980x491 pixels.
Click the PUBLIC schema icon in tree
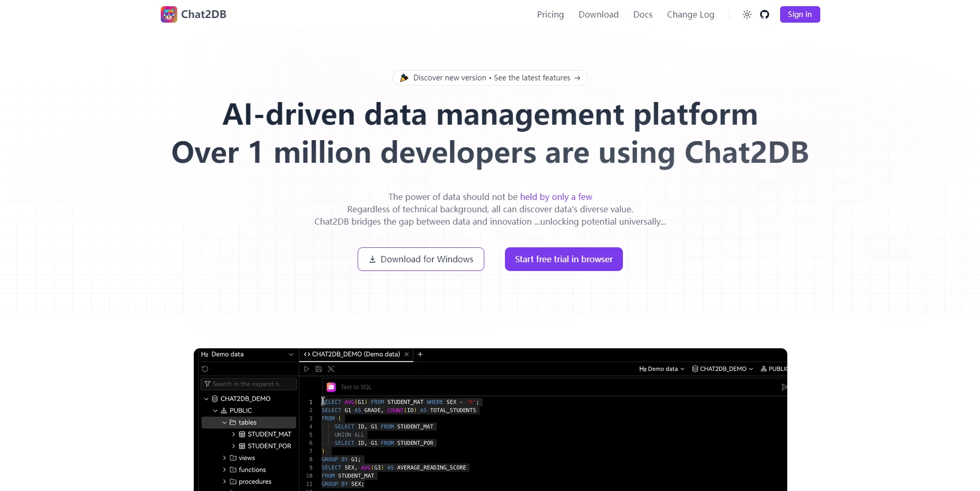point(224,411)
